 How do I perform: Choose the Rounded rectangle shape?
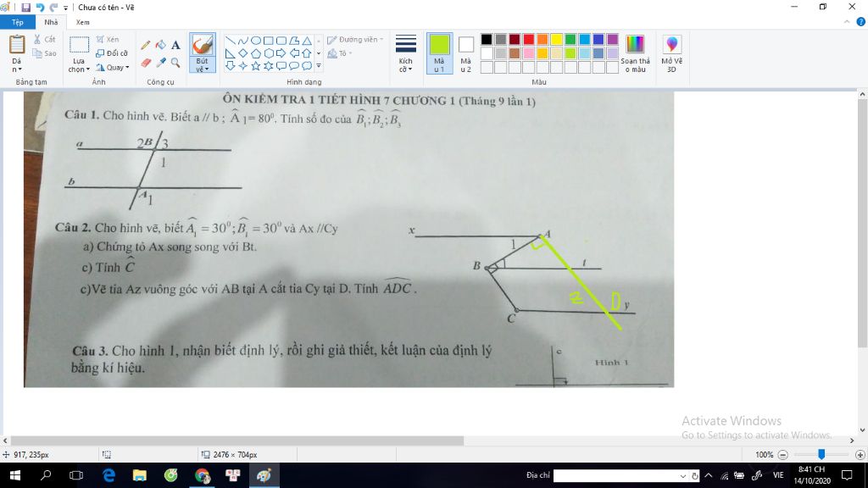(x=281, y=41)
